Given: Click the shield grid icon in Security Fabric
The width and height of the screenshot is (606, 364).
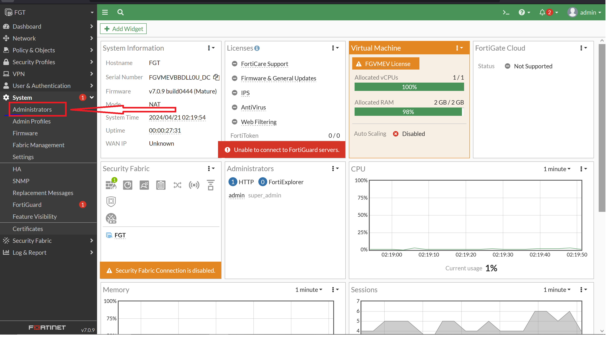Looking at the screenshot, I should (x=111, y=202).
